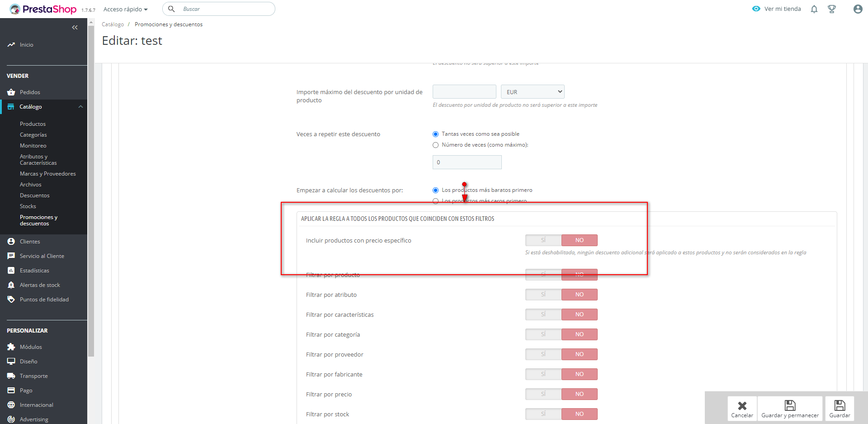Click the Pedidos basket icon
Screen dimensions: 868x424
tap(11, 92)
